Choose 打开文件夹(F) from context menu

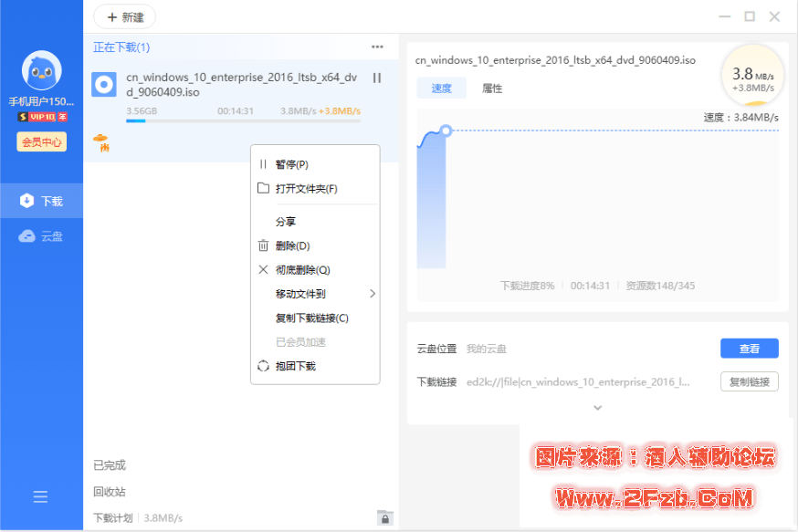coord(315,189)
